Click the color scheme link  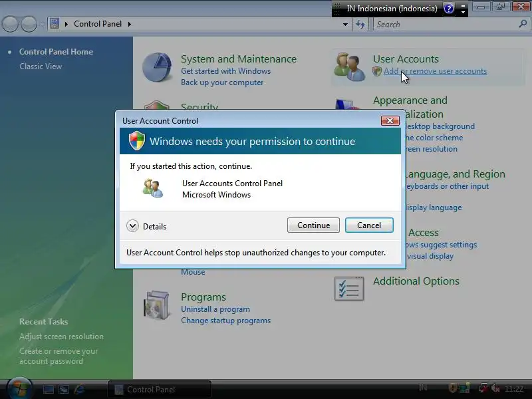[x=434, y=138]
